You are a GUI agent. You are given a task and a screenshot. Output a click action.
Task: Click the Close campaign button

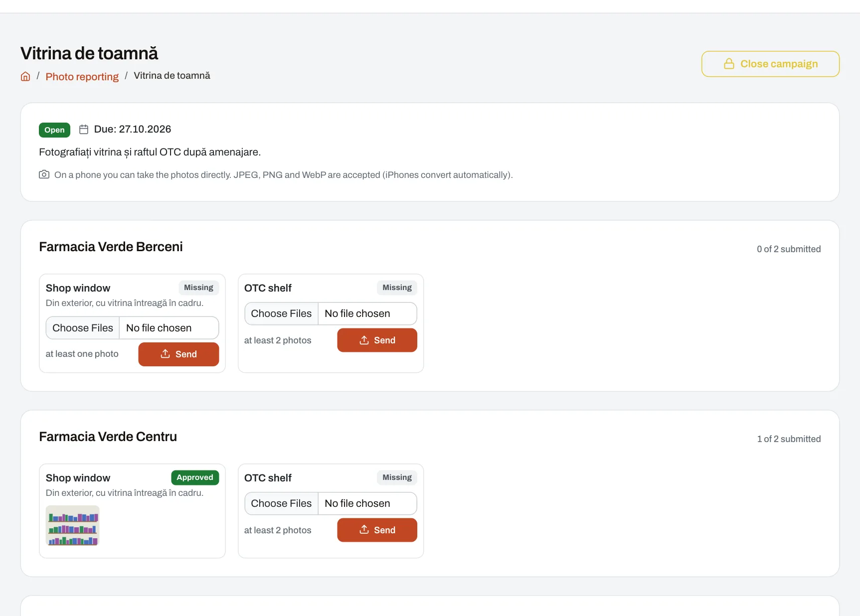[770, 64]
